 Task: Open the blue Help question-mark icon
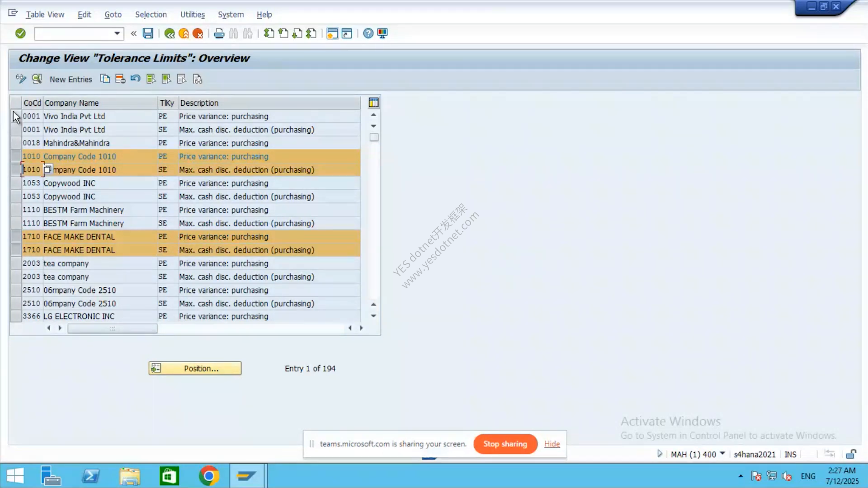pyautogui.click(x=368, y=33)
